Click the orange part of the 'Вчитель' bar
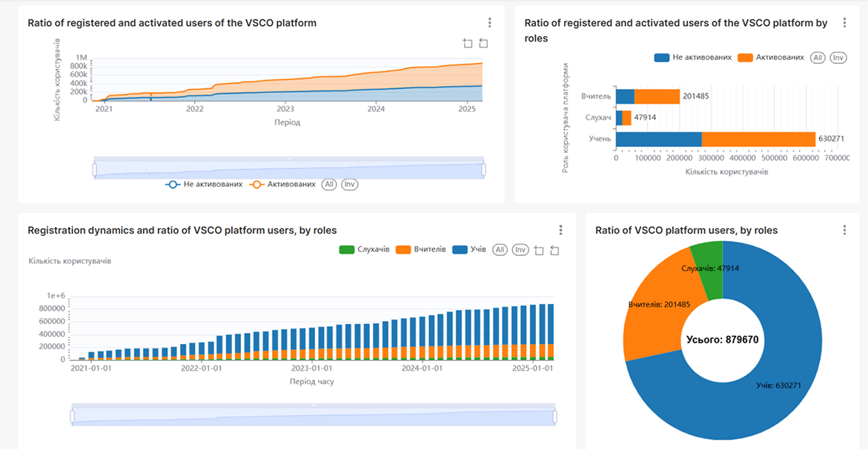Image resolution: width=868 pixels, height=450 pixels. coord(657,96)
